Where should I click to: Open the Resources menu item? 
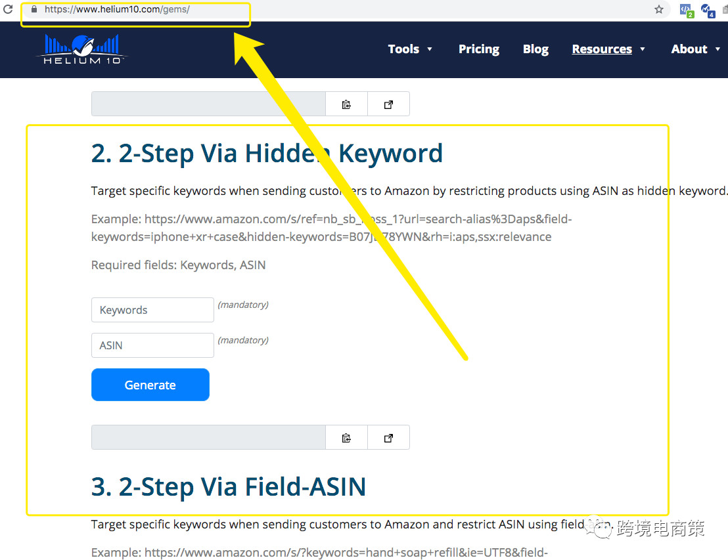point(602,49)
